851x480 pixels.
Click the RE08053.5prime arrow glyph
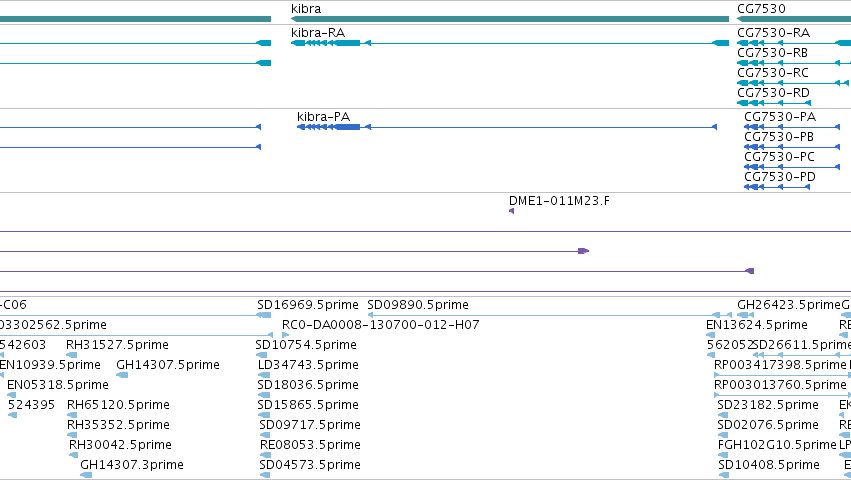click(265, 455)
